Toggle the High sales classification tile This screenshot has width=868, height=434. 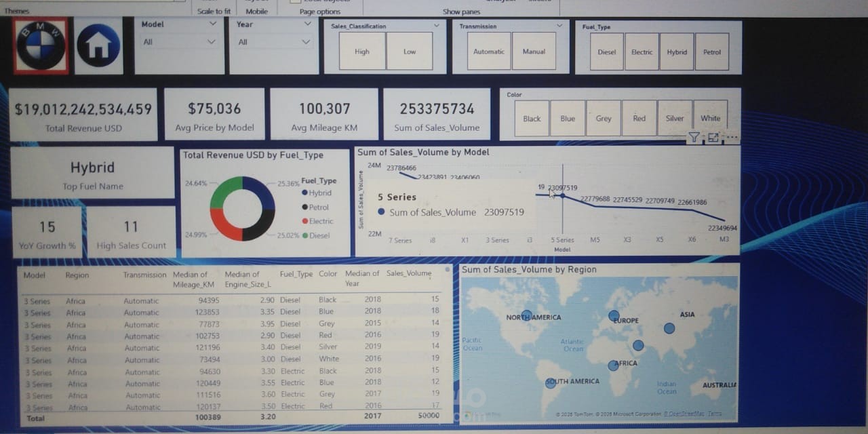tap(362, 52)
